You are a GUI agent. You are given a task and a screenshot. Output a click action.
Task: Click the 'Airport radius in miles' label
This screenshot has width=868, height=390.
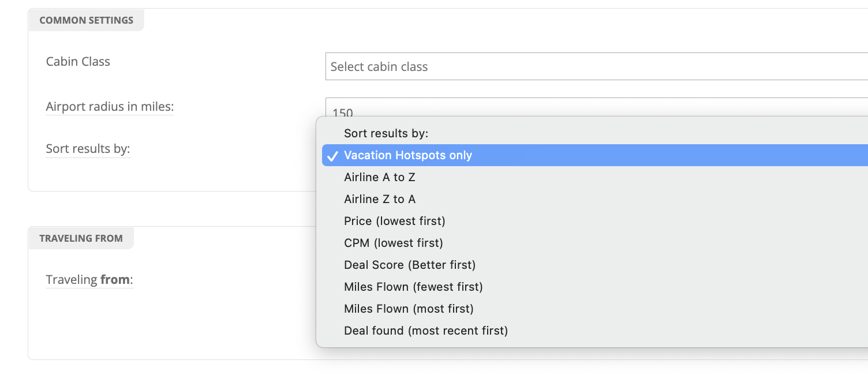point(110,107)
